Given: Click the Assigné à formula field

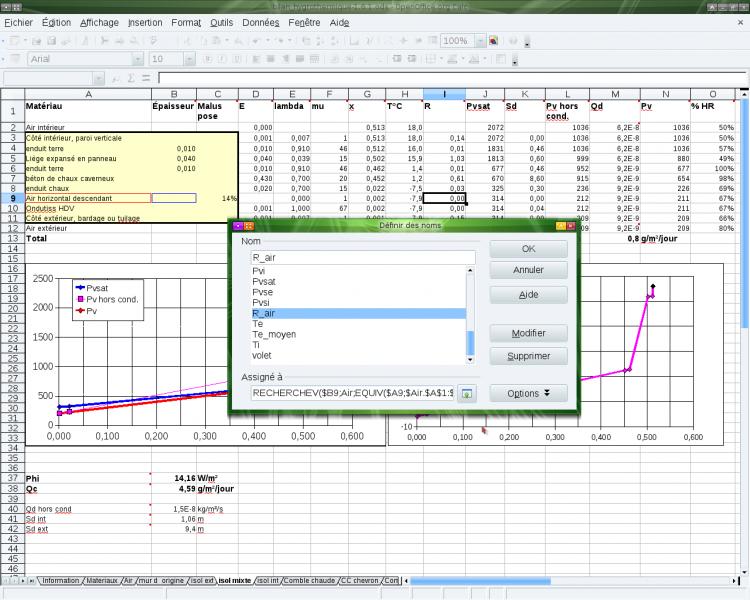Looking at the screenshot, I should [x=353, y=393].
